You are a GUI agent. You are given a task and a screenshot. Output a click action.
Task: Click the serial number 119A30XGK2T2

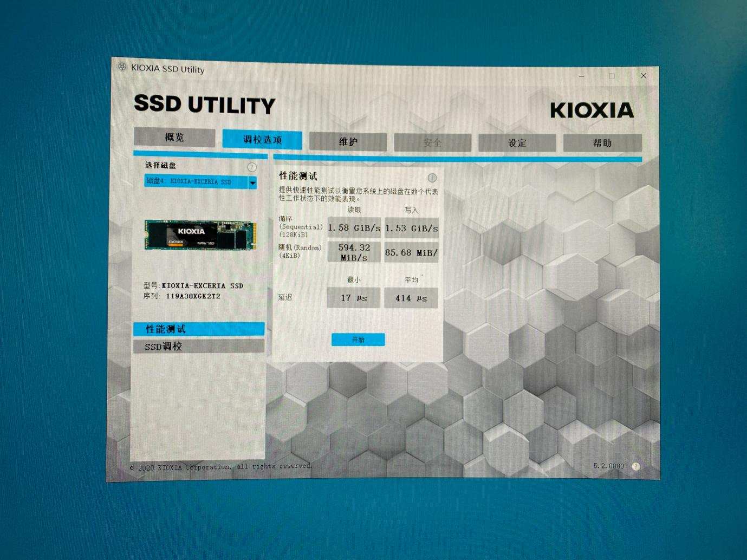[x=193, y=296]
